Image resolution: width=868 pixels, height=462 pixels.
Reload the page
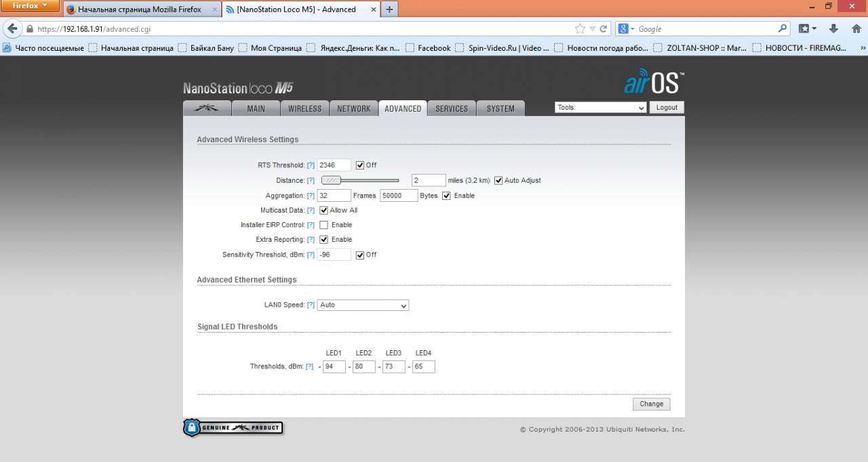(x=604, y=28)
